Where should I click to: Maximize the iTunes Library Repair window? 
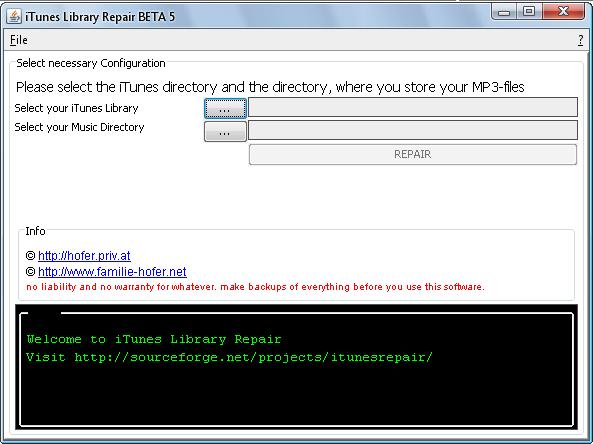tap(529, 12)
